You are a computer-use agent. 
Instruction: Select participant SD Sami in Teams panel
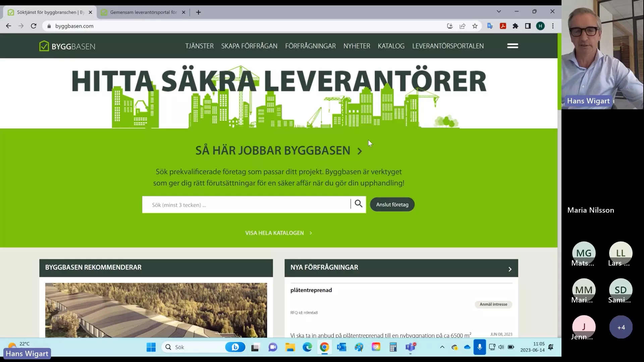(621, 291)
